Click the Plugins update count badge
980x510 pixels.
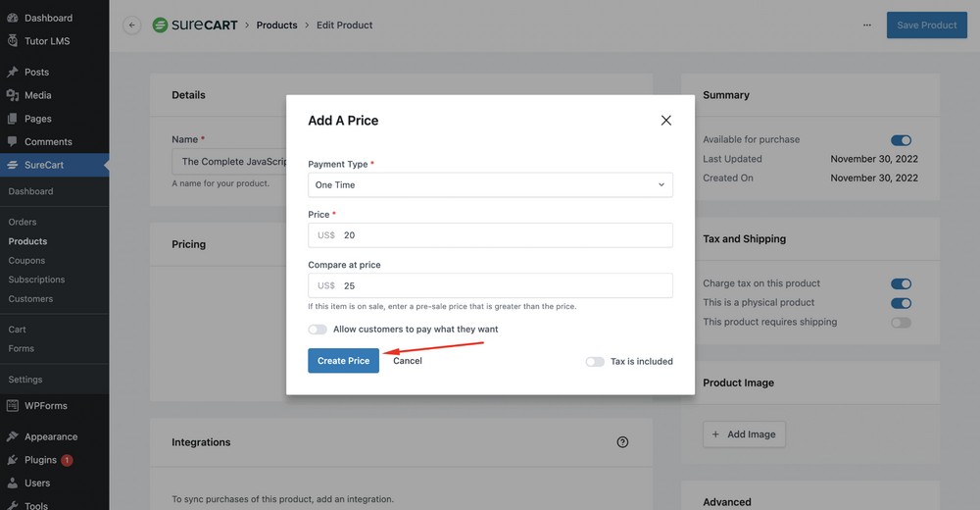coord(67,460)
